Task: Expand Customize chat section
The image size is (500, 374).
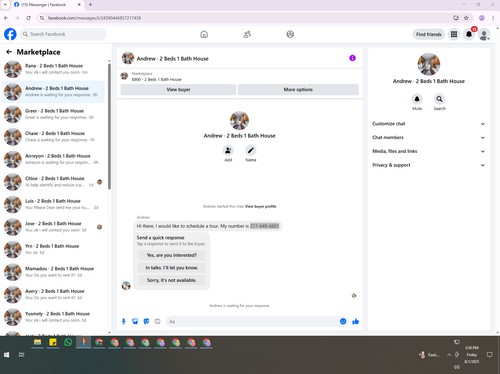Action: [x=428, y=124]
